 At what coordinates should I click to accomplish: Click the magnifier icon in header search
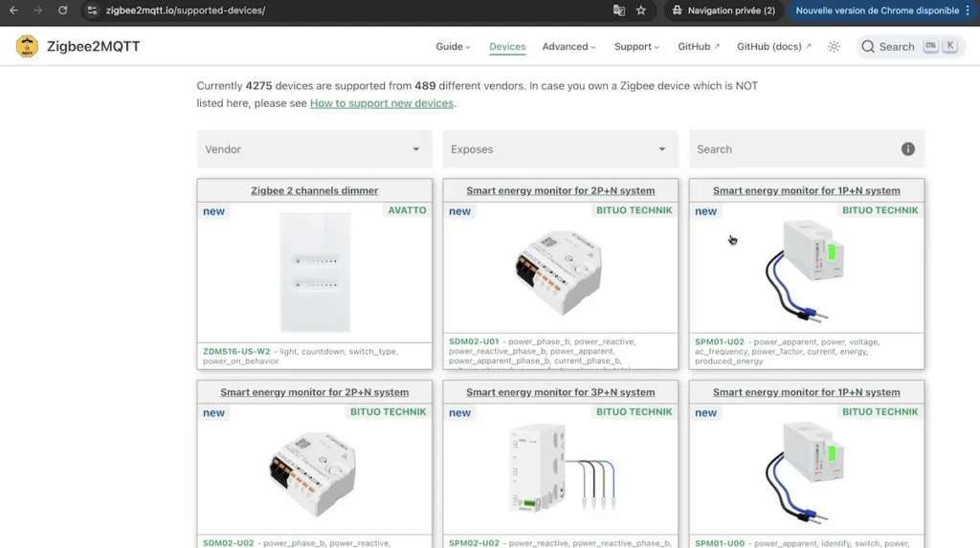tap(867, 46)
